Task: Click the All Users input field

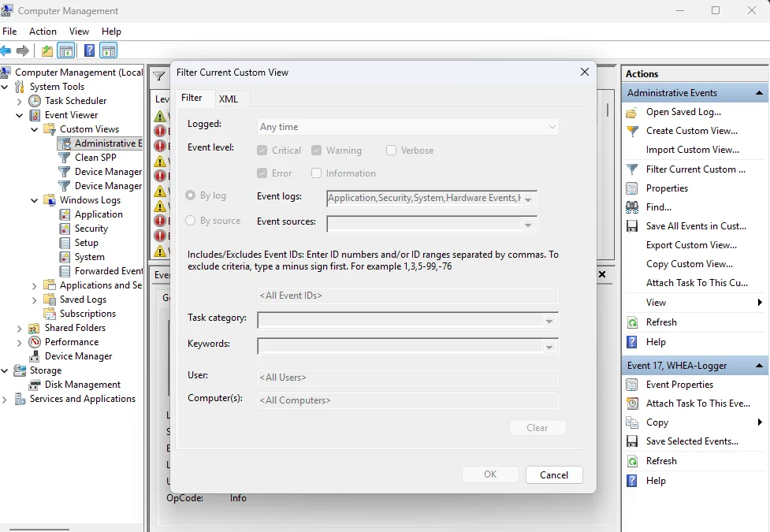Action: click(x=407, y=378)
